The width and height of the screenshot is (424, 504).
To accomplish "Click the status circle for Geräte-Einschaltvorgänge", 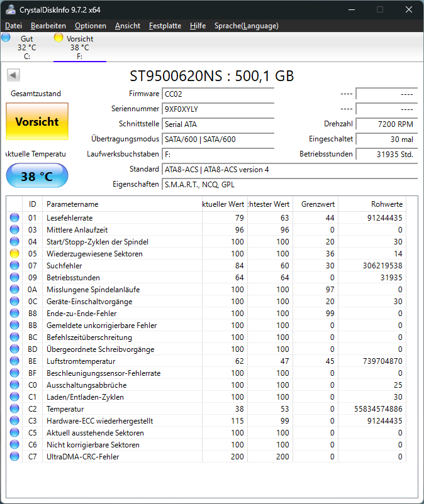I will click(x=14, y=301).
